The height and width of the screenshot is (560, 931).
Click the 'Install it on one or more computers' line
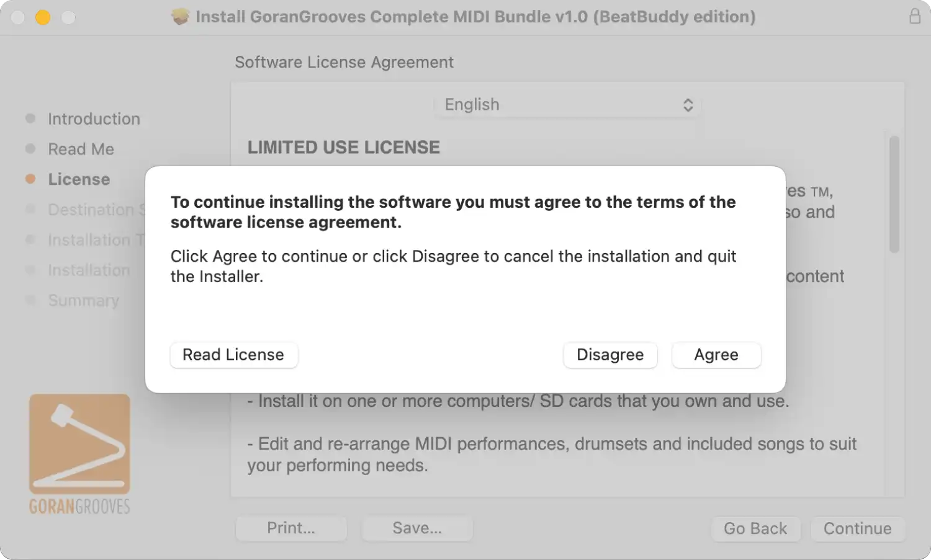click(x=518, y=401)
